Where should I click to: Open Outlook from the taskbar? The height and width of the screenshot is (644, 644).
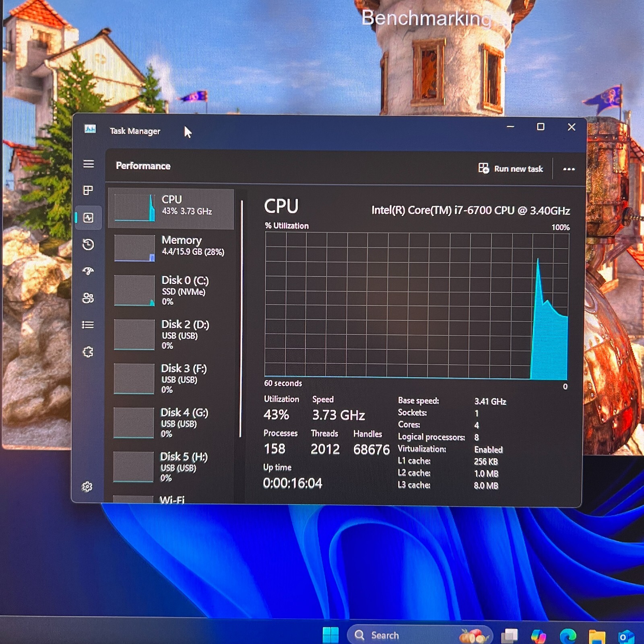[x=626, y=637]
